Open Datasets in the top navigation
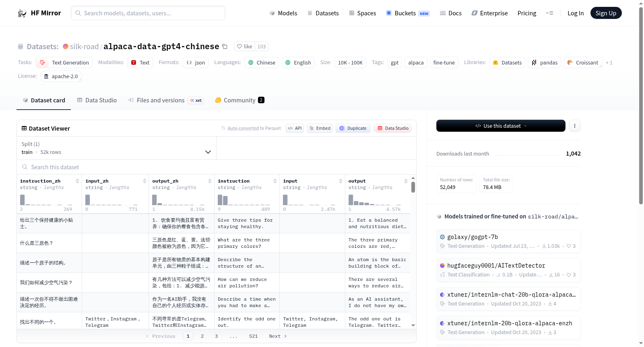The height and width of the screenshot is (347, 644). pyautogui.click(x=323, y=13)
